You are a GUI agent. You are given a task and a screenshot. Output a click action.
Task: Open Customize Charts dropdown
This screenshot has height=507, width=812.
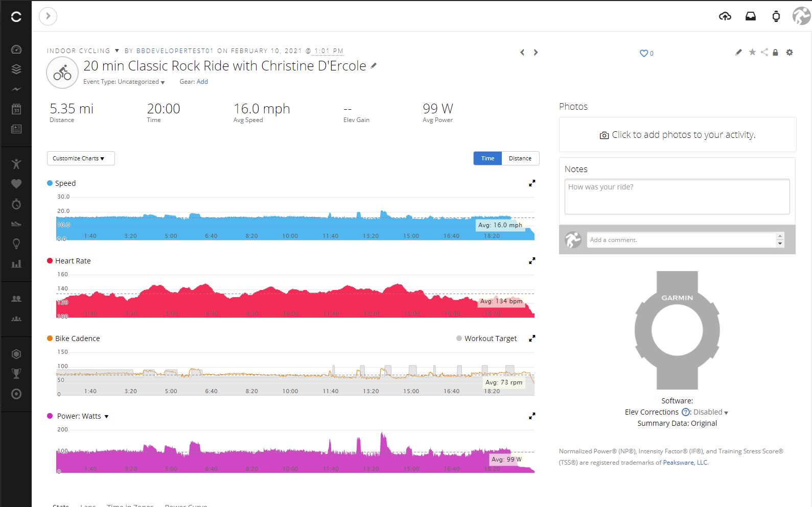pos(81,158)
